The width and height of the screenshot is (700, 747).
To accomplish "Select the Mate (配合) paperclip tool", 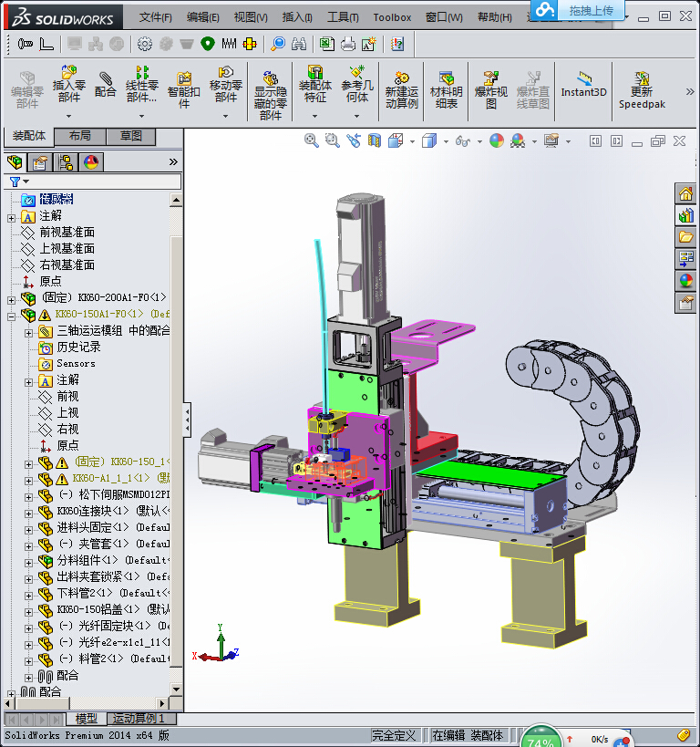I will (105, 84).
